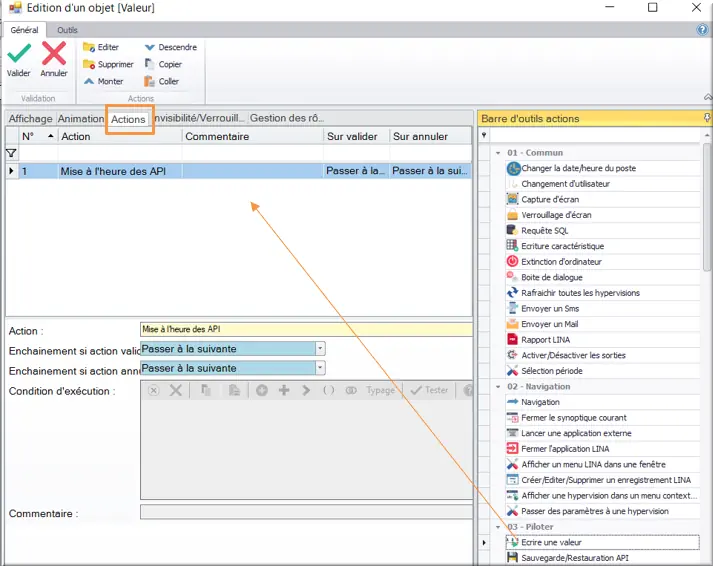Open 'Enchainement si action validée' dropdown
Image resolution: width=713 pixels, height=566 pixels.
click(x=320, y=349)
